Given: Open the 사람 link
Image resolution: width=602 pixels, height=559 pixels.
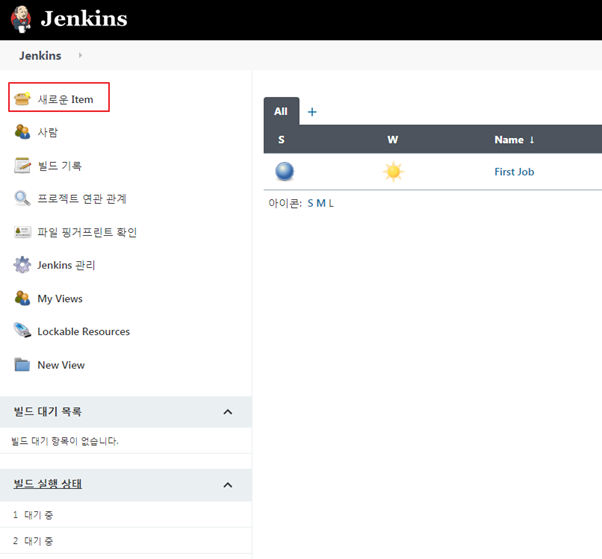Looking at the screenshot, I should pyautogui.click(x=48, y=132).
